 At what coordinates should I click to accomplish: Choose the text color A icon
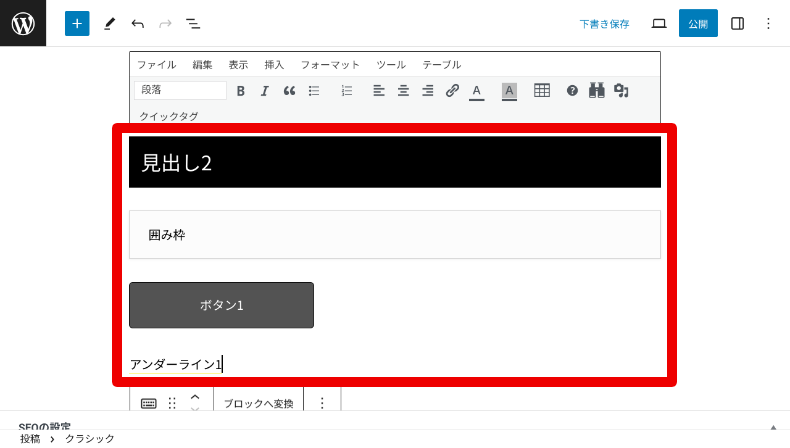(477, 92)
